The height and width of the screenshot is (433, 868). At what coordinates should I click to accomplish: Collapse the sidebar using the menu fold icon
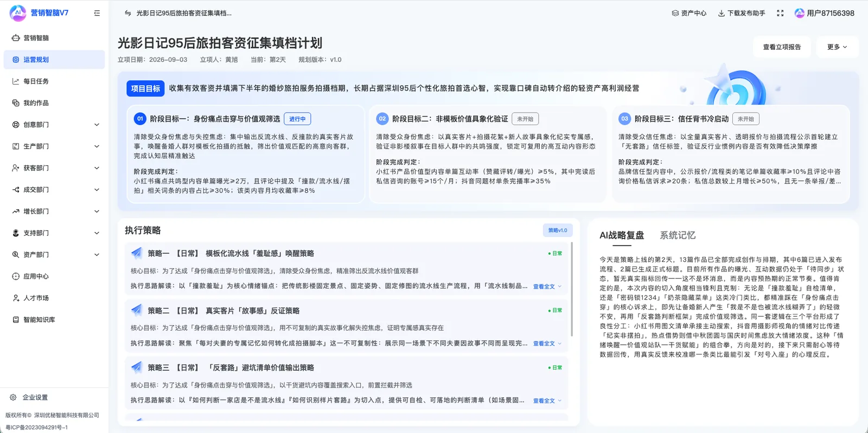click(97, 13)
